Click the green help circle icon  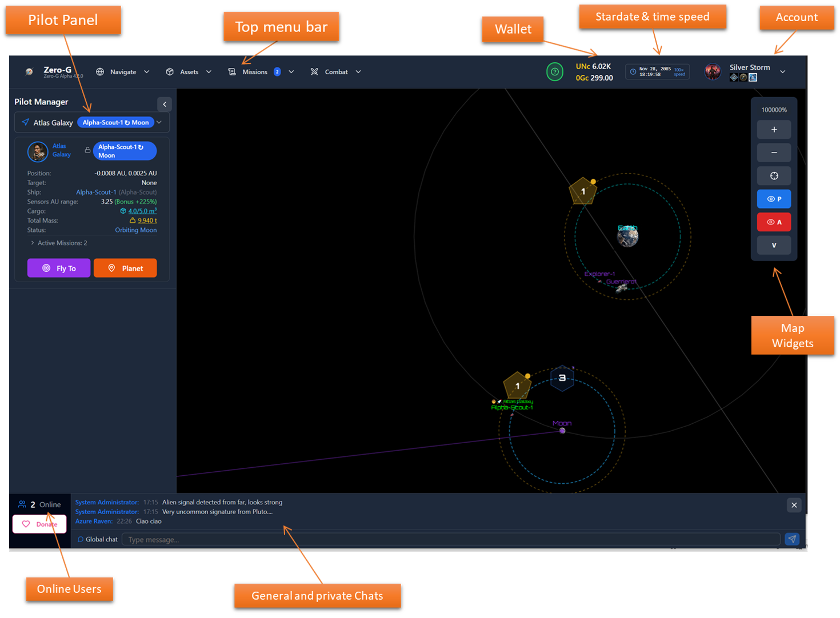tap(554, 72)
